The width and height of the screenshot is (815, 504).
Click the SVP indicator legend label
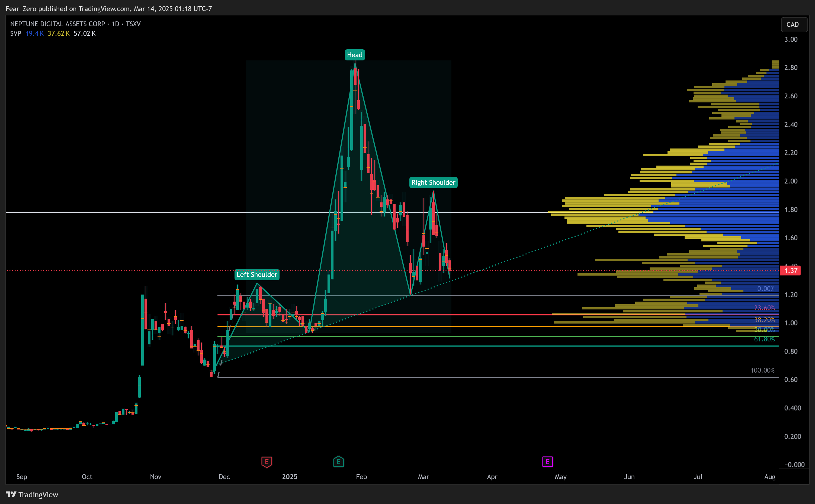click(16, 34)
